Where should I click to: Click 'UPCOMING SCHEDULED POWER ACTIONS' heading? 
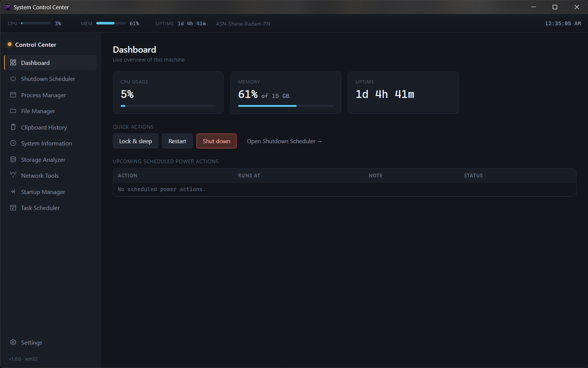pos(166,161)
